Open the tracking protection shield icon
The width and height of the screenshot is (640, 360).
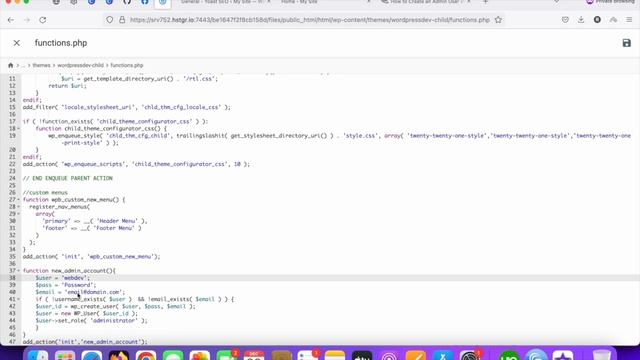tap(109, 20)
